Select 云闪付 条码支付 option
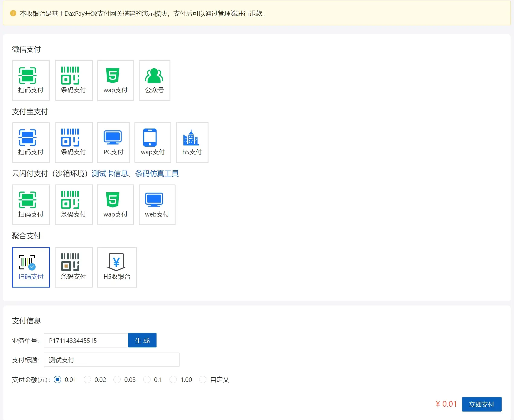514x420 pixels. click(x=74, y=205)
